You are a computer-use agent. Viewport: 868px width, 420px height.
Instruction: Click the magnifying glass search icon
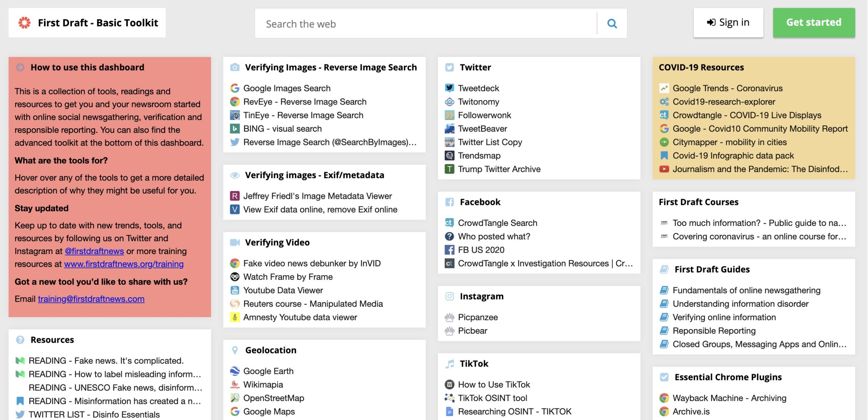pos(612,23)
